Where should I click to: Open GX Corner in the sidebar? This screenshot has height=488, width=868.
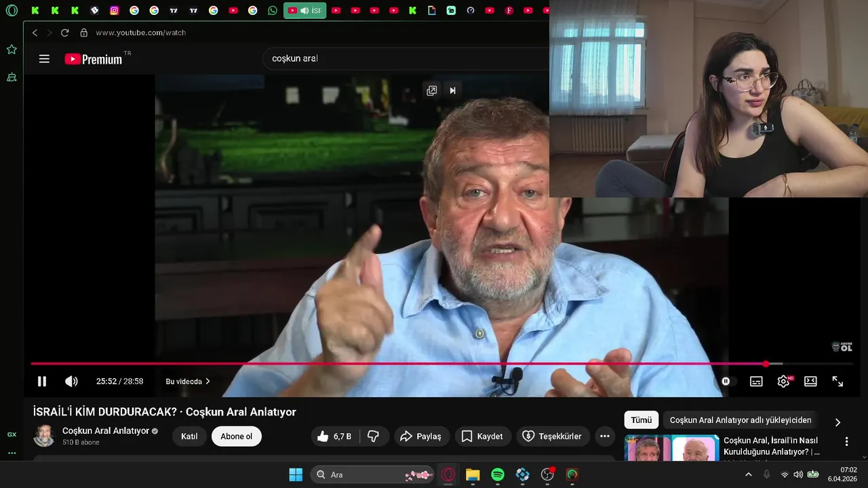[12, 434]
